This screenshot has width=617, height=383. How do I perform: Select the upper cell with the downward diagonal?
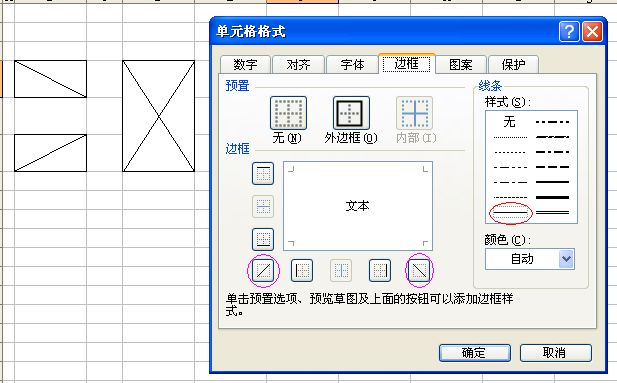[x=50, y=79]
